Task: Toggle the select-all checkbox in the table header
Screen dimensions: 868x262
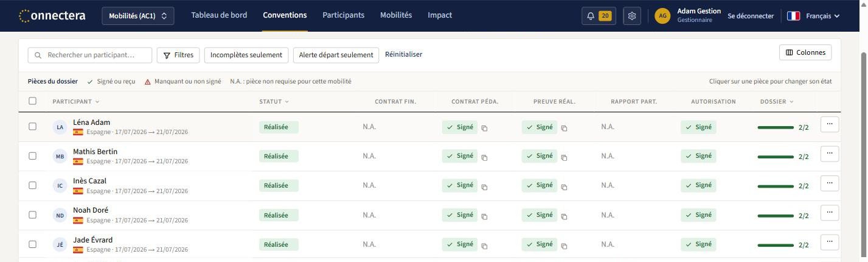Action: [33, 101]
